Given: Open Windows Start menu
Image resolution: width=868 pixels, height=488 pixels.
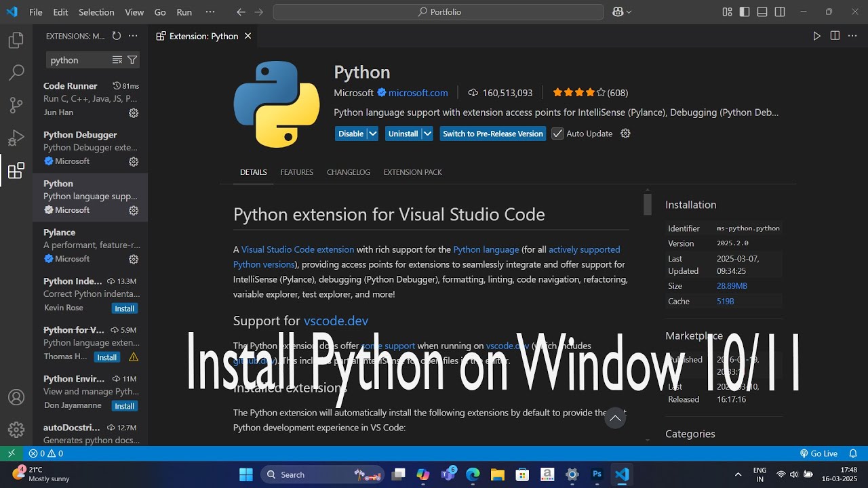Looking at the screenshot, I should [x=245, y=474].
